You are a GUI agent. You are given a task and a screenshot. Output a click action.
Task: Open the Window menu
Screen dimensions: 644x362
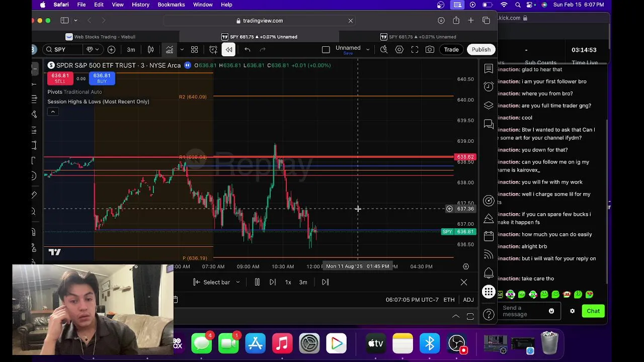click(x=203, y=5)
